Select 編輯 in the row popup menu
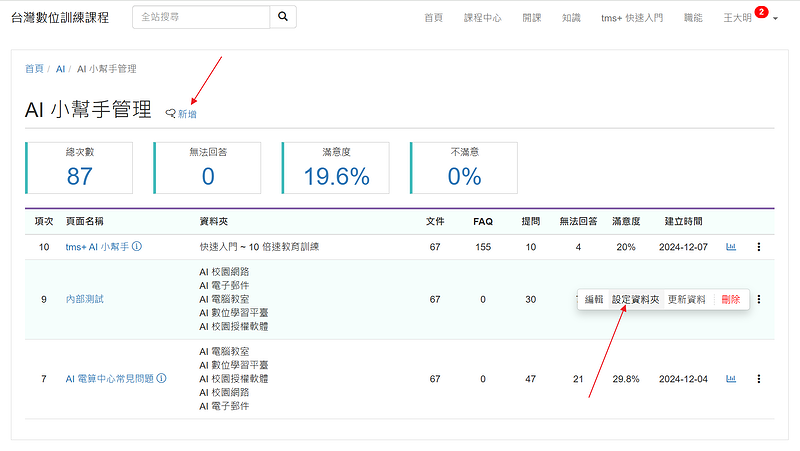Viewport: 800px width, 451px height. [594, 299]
